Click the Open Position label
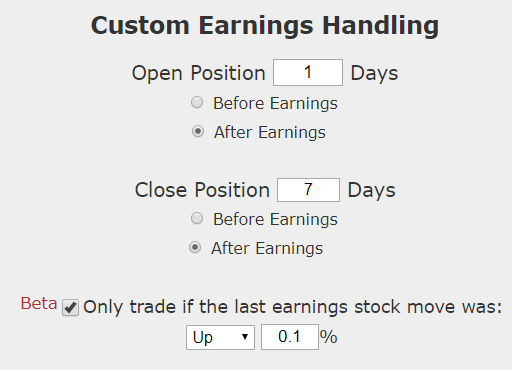This screenshot has height=370, width=512. (x=199, y=73)
